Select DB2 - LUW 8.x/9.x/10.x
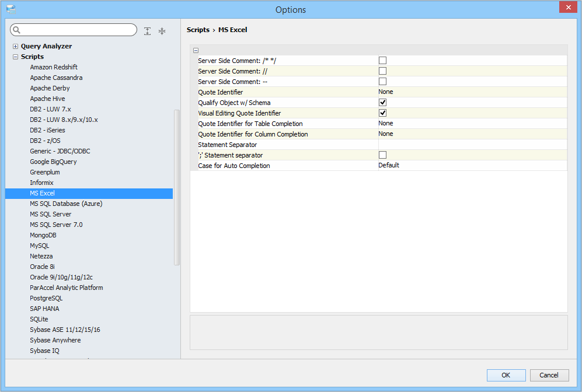The height and width of the screenshot is (392, 582). (x=64, y=120)
